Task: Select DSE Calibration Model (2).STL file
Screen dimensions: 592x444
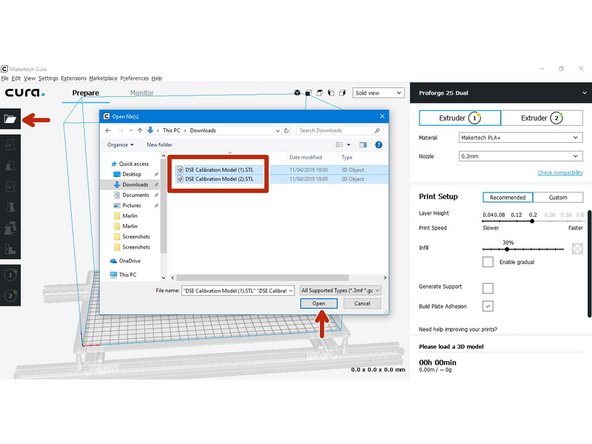Action: pyautogui.click(x=220, y=179)
